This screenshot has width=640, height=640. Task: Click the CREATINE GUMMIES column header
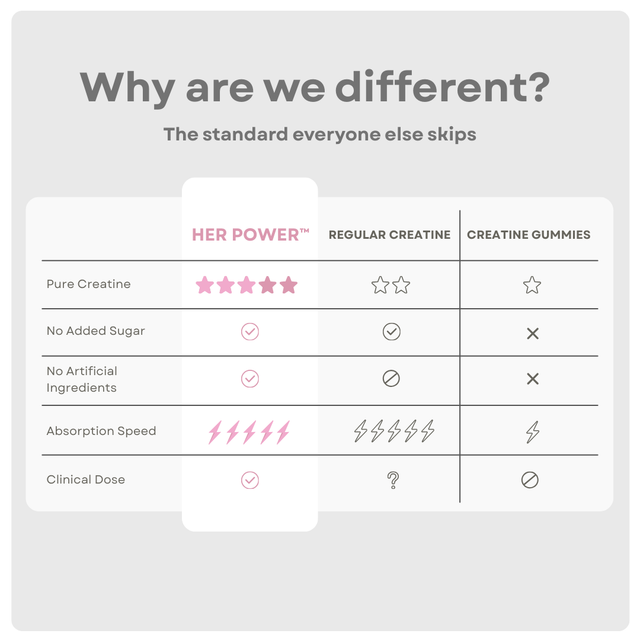(x=528, y=235)
